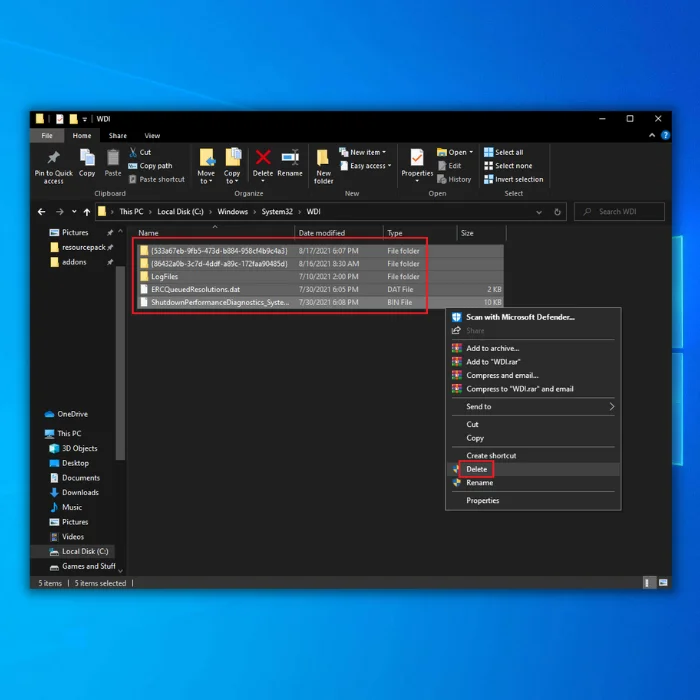Click the Rename icon in ribbon
Viewport: 700px width, 700px height.
click(x=290, y=158)
